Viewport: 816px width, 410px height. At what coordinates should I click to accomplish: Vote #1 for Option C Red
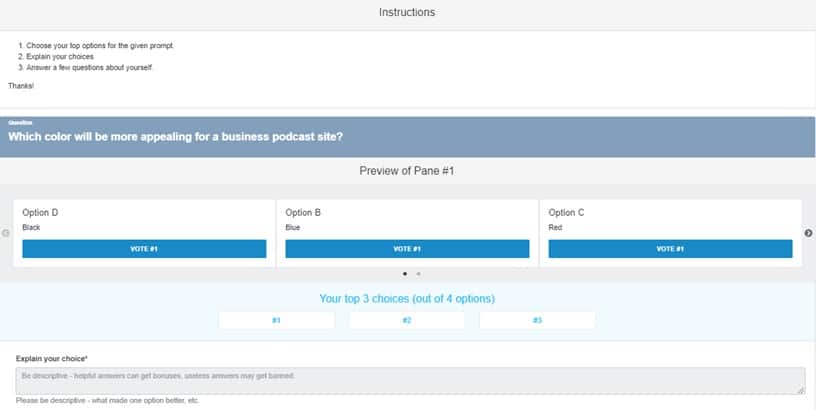pyautogui.click(x=670, y=249)
